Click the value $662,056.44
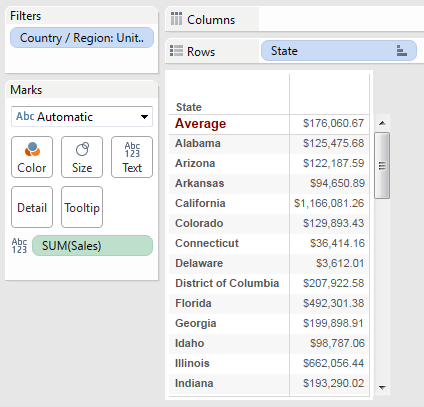This screenshot has width=424, height=407. (333, 363)
